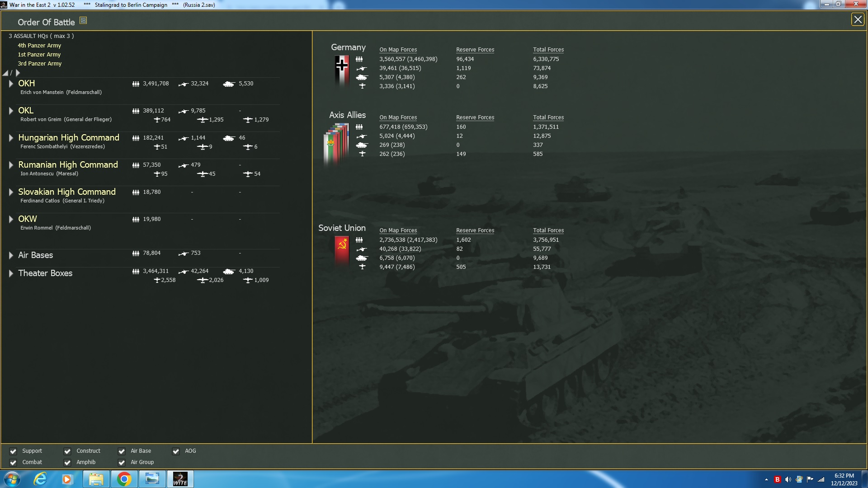Click the icon next to Order Of Battle title
This screenshot has height=488, width=868.
coord(83,20)
